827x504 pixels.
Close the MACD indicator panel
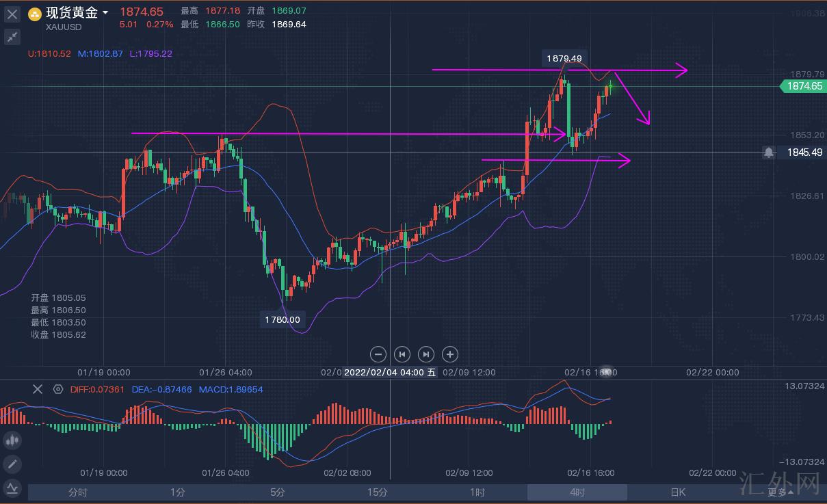(x=38, y=389)
